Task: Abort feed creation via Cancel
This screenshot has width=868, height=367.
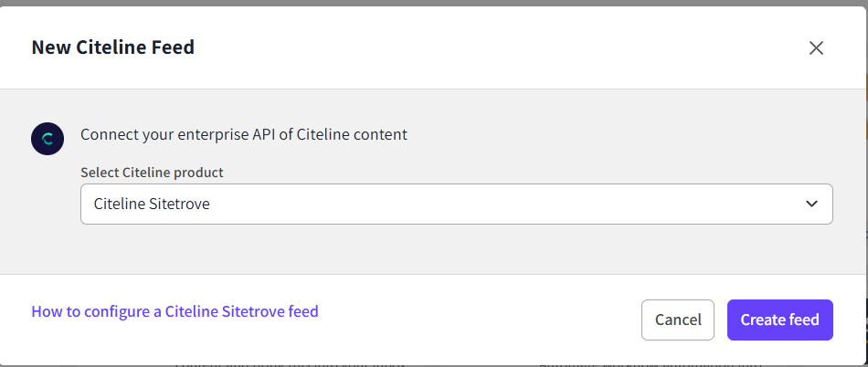Action: pyautogui.click(x=678, y=320)
